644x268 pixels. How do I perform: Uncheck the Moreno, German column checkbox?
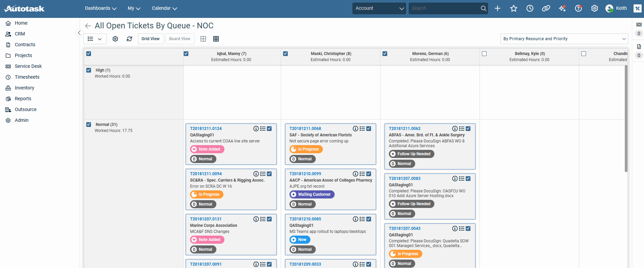(385, 54)
